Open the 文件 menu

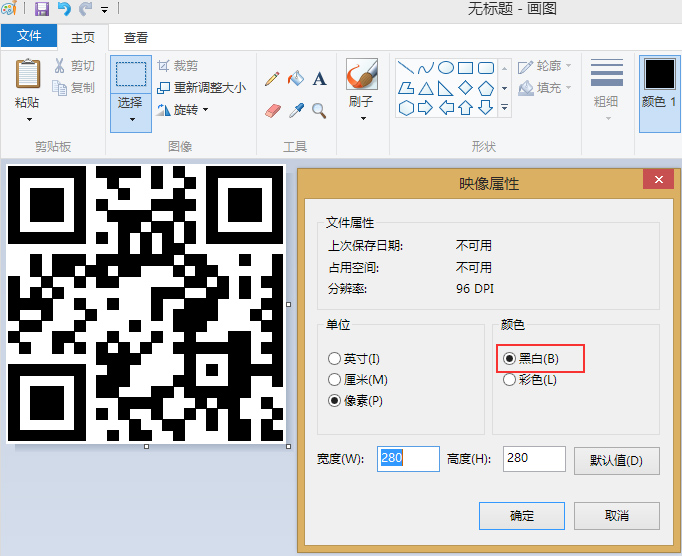29,35
